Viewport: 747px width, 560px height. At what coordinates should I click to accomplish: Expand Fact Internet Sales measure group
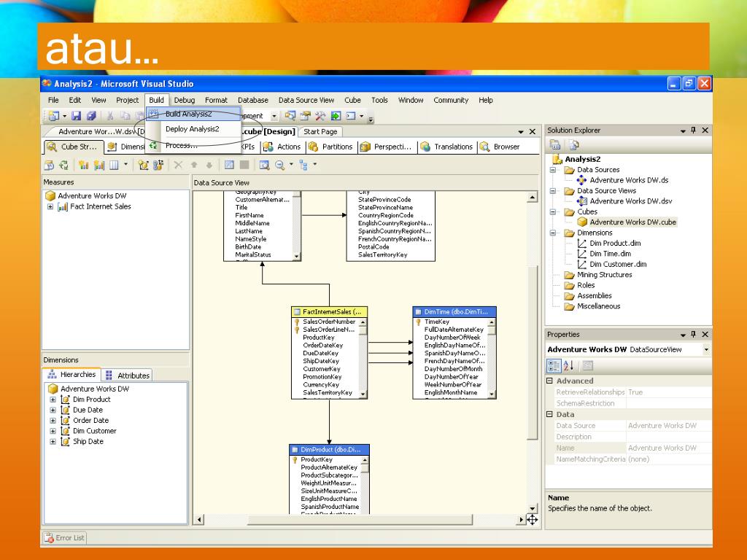pyautogui.click(x=50, y=206)
